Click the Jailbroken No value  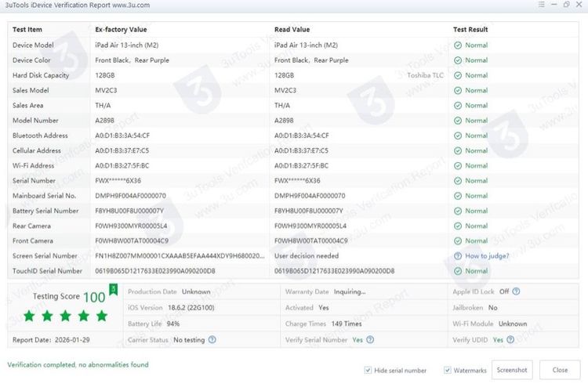pos(493,308)
